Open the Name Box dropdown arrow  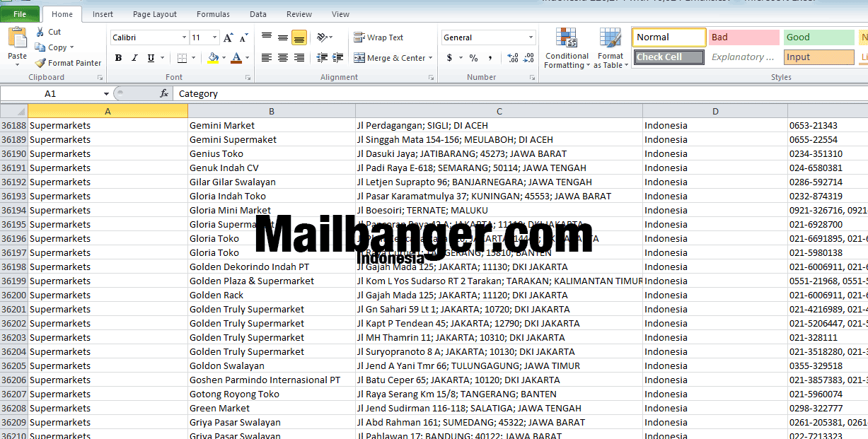[x=106, y=93]
